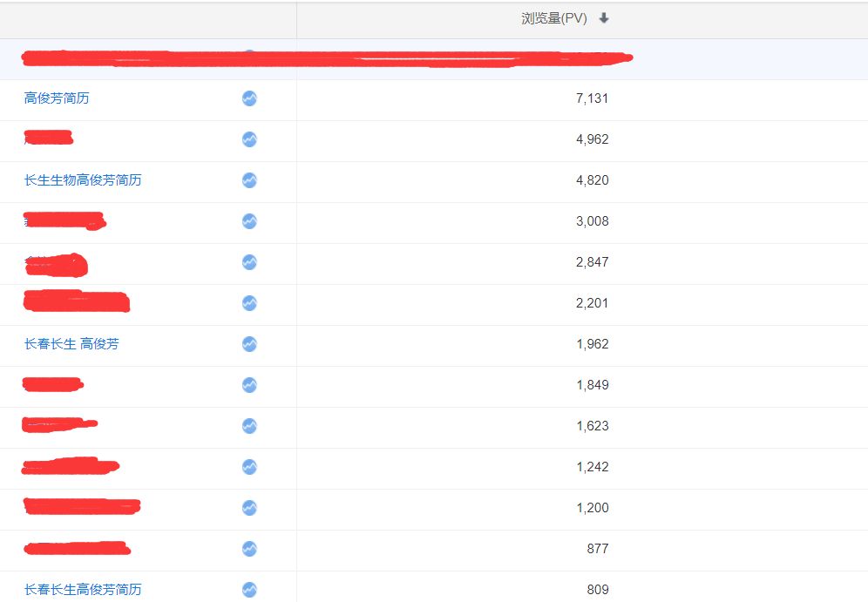Click the 1,200 pageview value cell
868x602 pixels.
(x=593, y=508)
